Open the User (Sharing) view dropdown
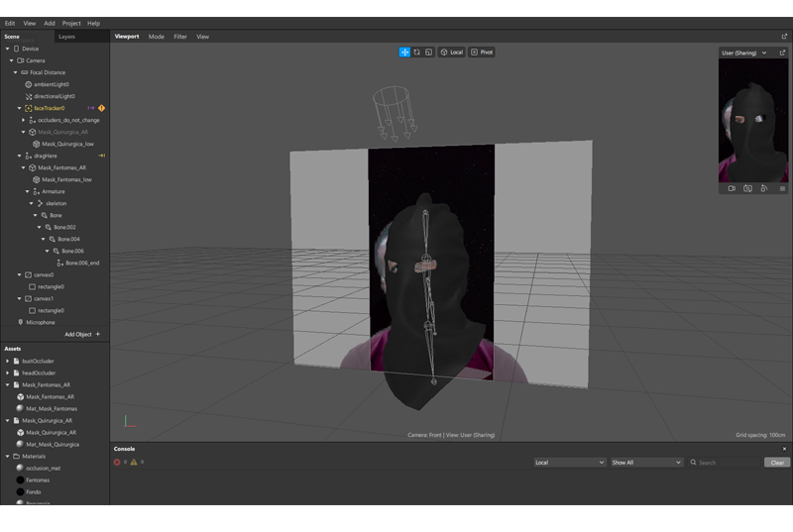The height and width of the screenshot is (532, 793). [744, 53]
